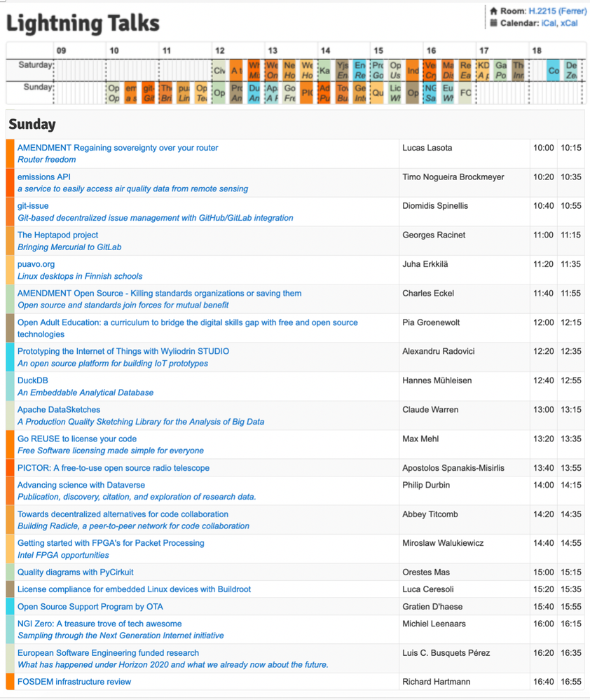Open 'Quality diagrams with PyCirkuit' talk link
The width and height of the screenshot is (590, 700).
pyautogui.click(x=76, y=572)
